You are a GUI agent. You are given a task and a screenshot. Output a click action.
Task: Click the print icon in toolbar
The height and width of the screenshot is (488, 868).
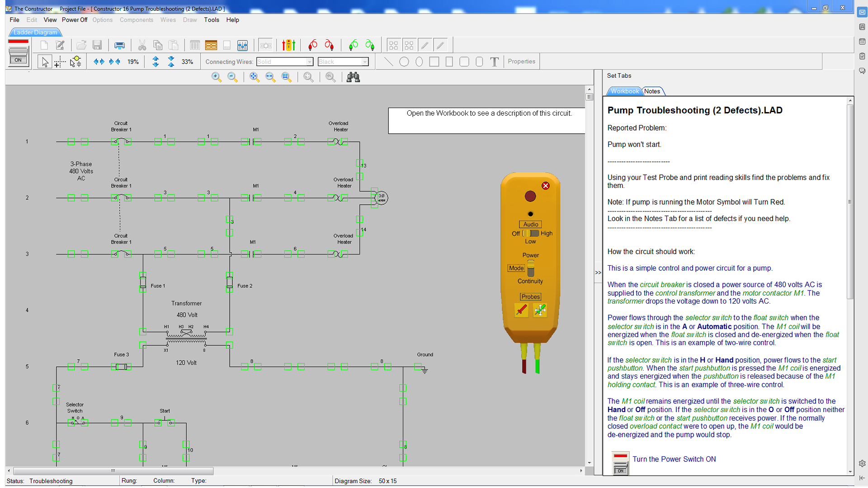coord(119,45)
